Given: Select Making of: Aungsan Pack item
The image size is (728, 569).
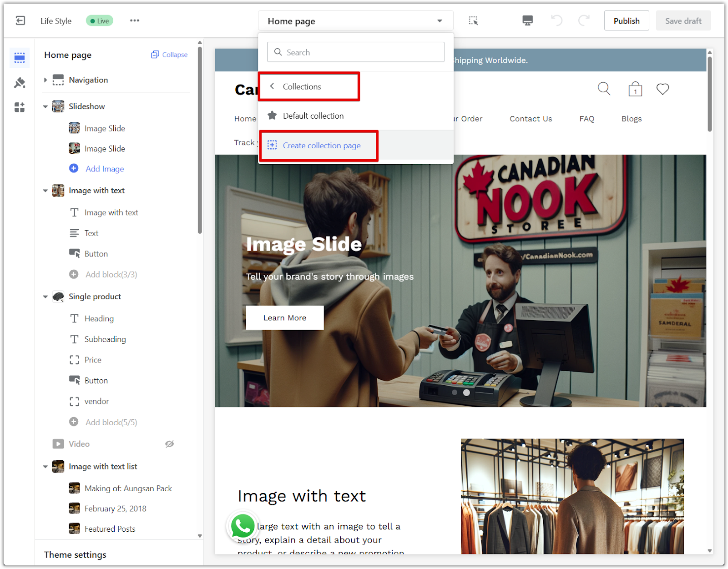Looking at the screenshot, I should pyautogui.click(x=128, y=488).
